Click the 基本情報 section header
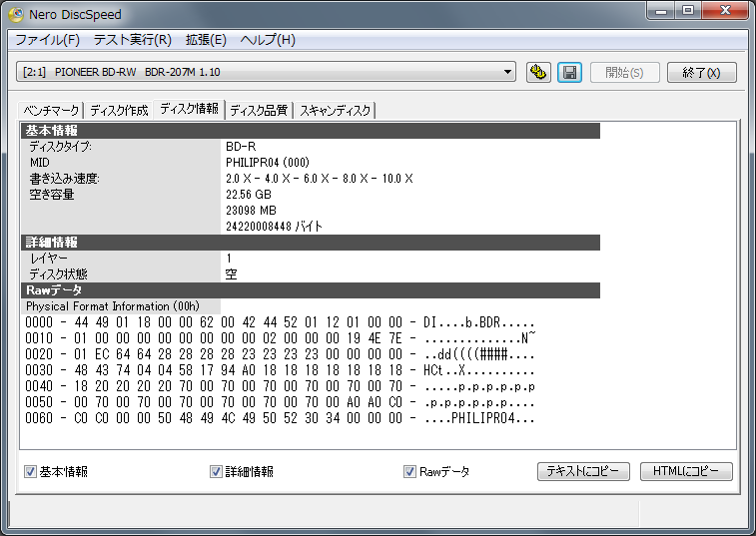This screenshot has height=536, width=756. pyautogui.click(x=311, y=131)
